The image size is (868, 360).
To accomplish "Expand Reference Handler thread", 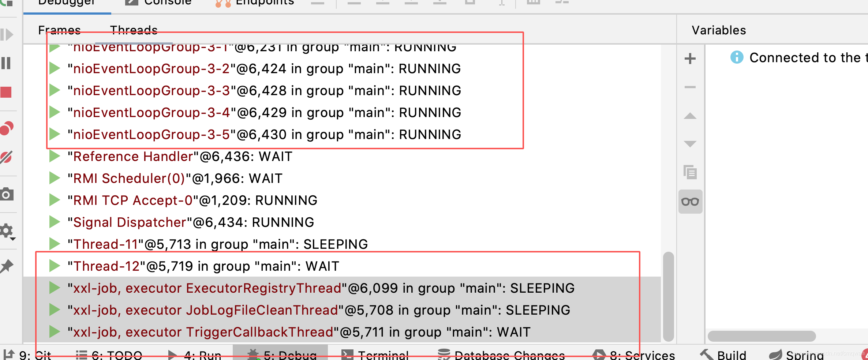I will pos(55,156).
